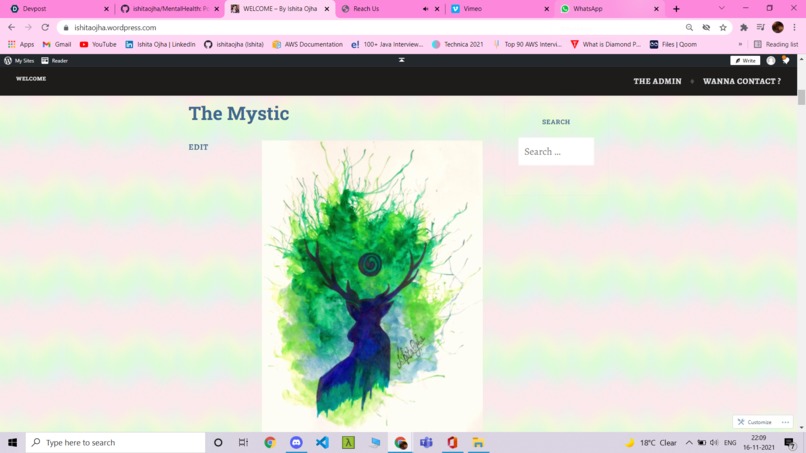Open the Ishita Ojha LinkedIn bookmark
806x453 pixels.
[160, 44]
